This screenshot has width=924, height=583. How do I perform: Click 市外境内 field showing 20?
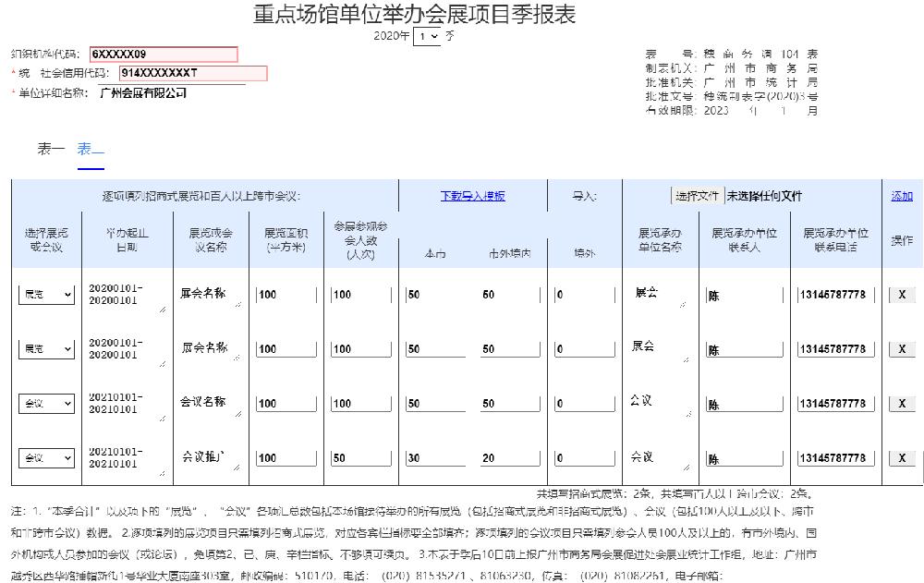(x=510, y=458)
